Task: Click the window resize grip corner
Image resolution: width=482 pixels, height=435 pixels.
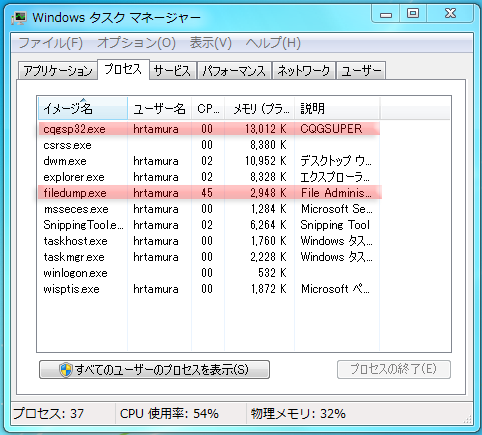Action: (468, 419)
